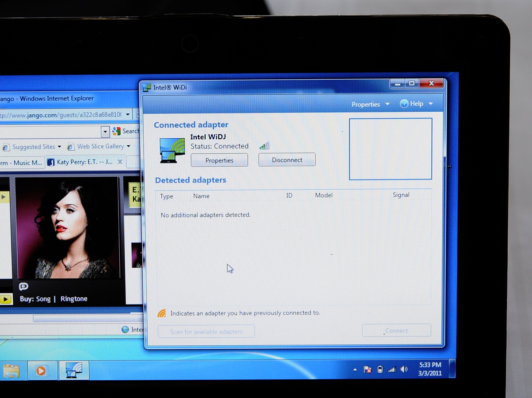
Task: Expand the Properties dropdown menu
Action: pos(371,104)
